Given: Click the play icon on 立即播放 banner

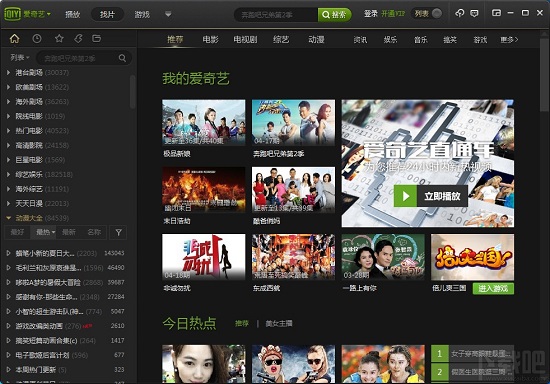Looking at the screenshot, I should click(x=405, y=196).
